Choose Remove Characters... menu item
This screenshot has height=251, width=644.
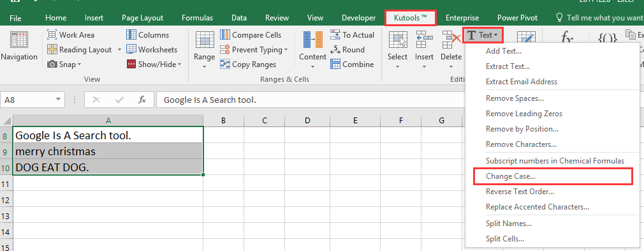552,144
